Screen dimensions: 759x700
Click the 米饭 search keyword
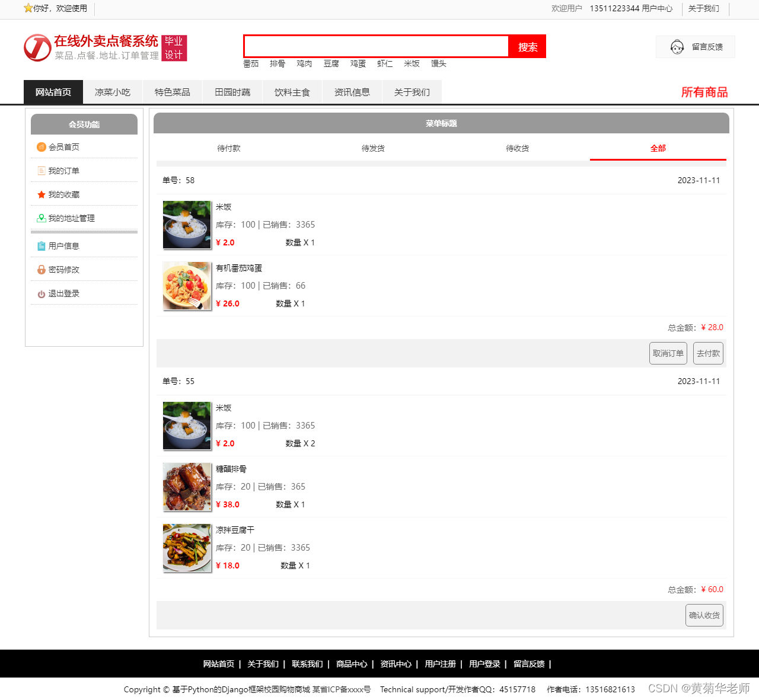click(412, 63)
